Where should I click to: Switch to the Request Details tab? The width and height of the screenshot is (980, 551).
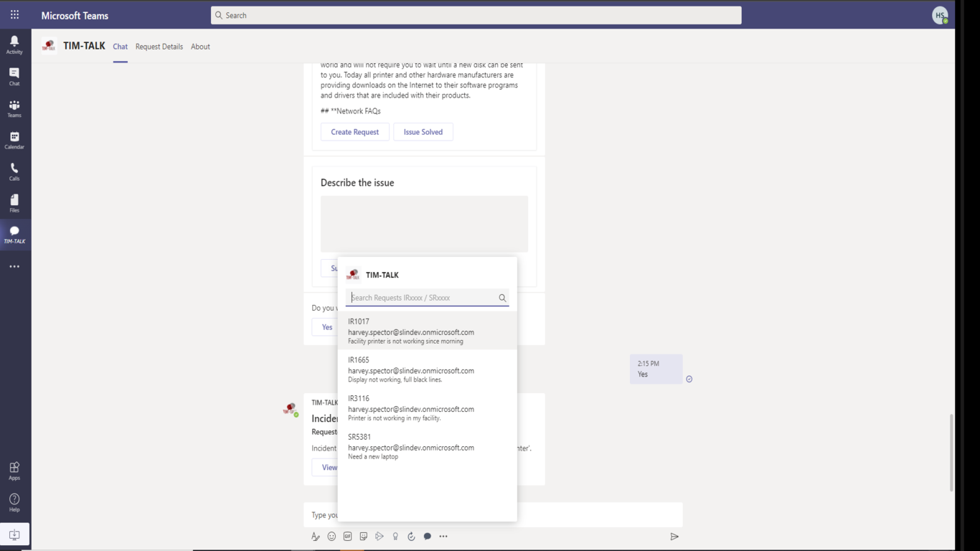click(x=159, y=47)
